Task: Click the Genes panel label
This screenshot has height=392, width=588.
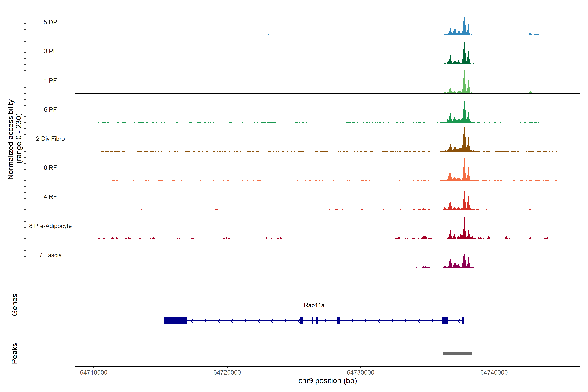Action: (15, 305)
